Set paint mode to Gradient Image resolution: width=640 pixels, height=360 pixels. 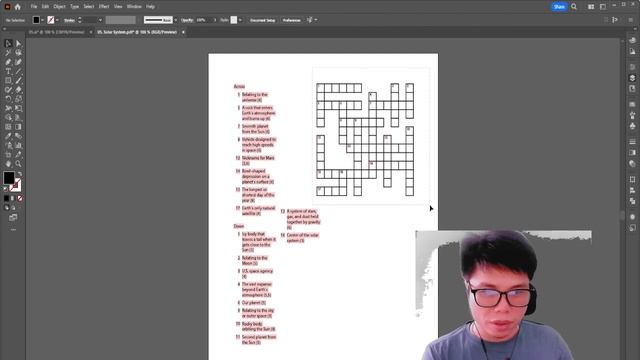point(13,198)
